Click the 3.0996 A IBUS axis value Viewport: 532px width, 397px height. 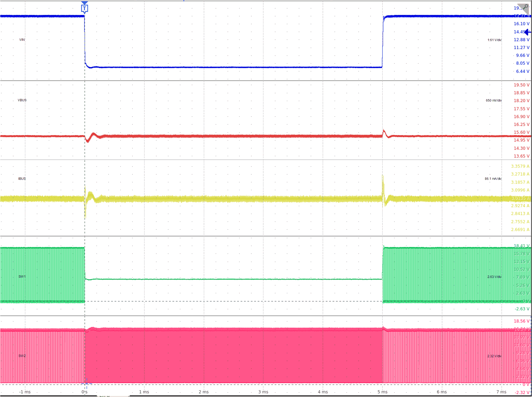click(x=520, y=190)
